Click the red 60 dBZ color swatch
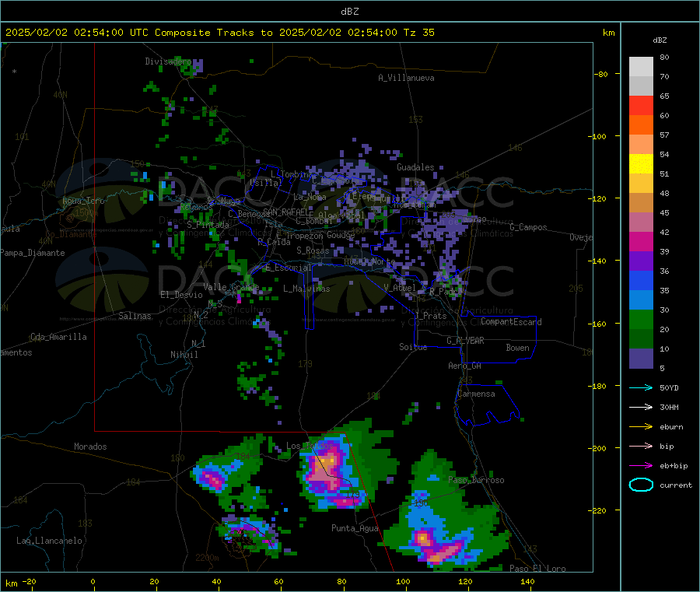This screenshot has width=700, height=592. tap(641, 105)
